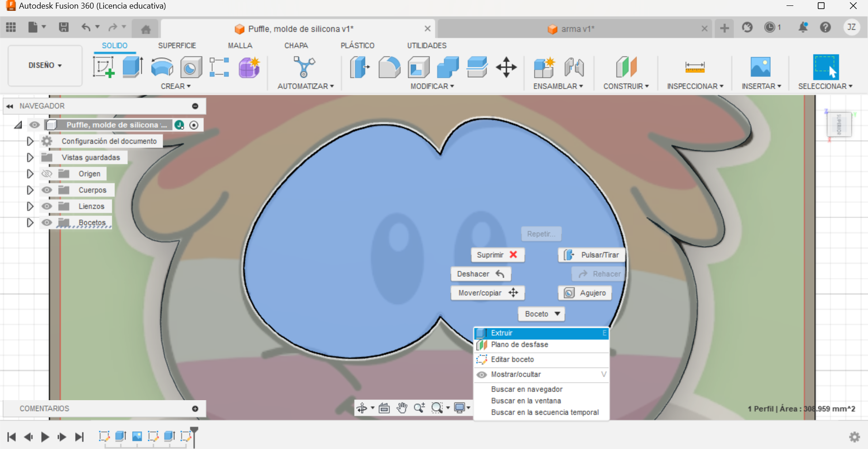Switch to the arma v1 document tab
The height and width of the screenshot is (449, 868).
click(x=574, y=29)
